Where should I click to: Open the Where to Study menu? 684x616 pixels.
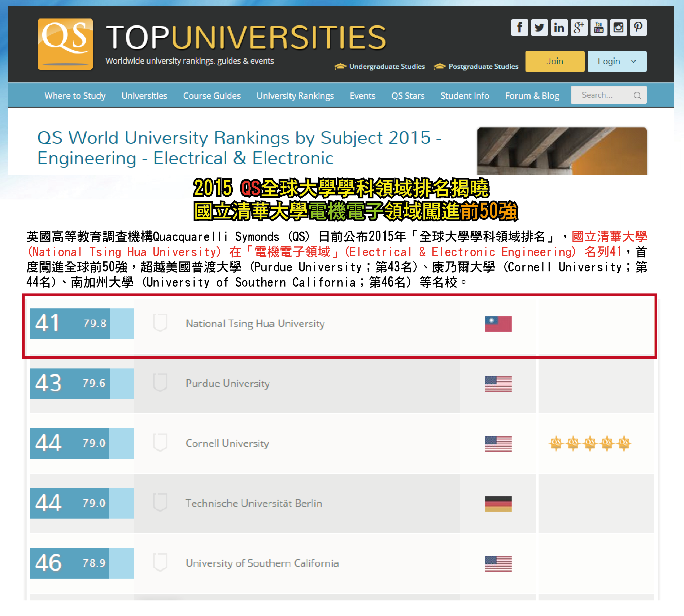75,96
